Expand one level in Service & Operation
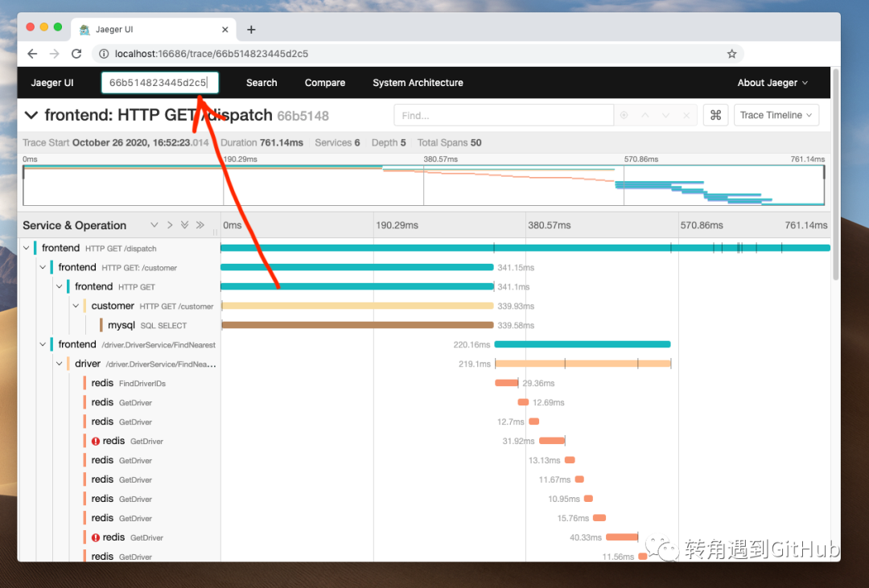The height and width of the screenshot is (588, 869). tap(170, 225)
